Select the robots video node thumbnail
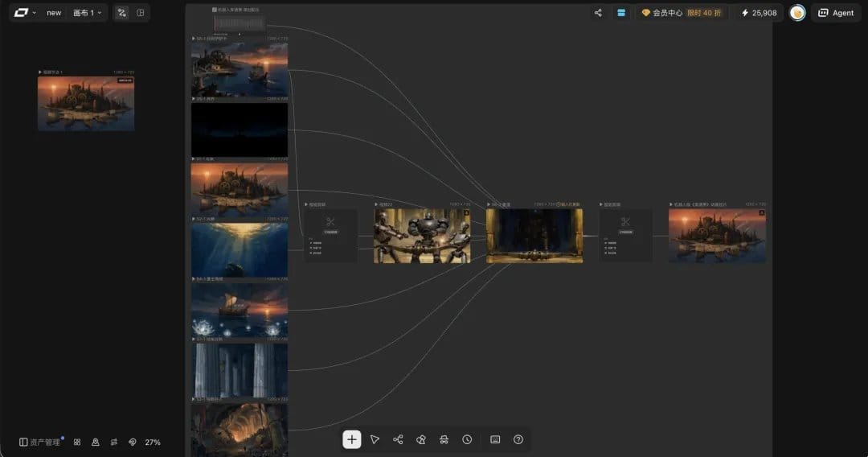Screen dimensions: 868x457 (422, 236)
